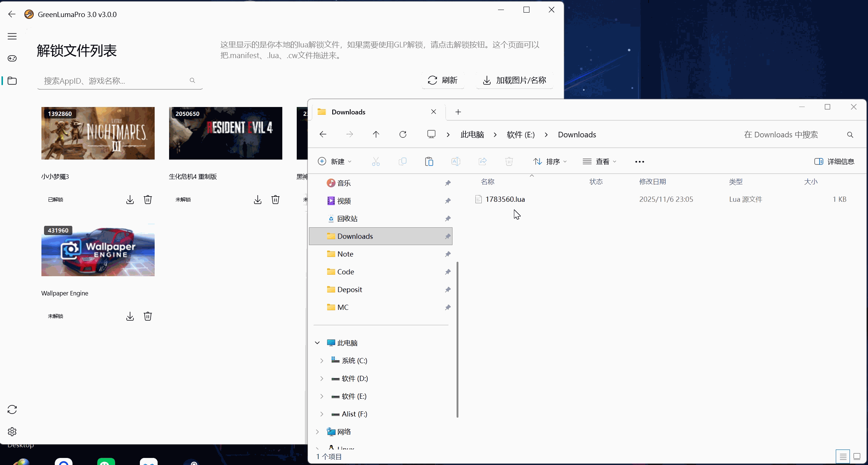Click the sync icon in left sidebar

12,409
